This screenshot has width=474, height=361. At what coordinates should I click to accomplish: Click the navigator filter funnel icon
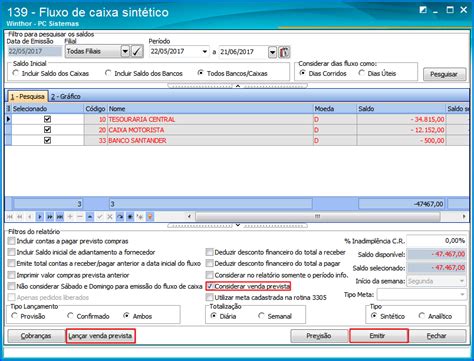pyautogui.click(x=150, y=217)
